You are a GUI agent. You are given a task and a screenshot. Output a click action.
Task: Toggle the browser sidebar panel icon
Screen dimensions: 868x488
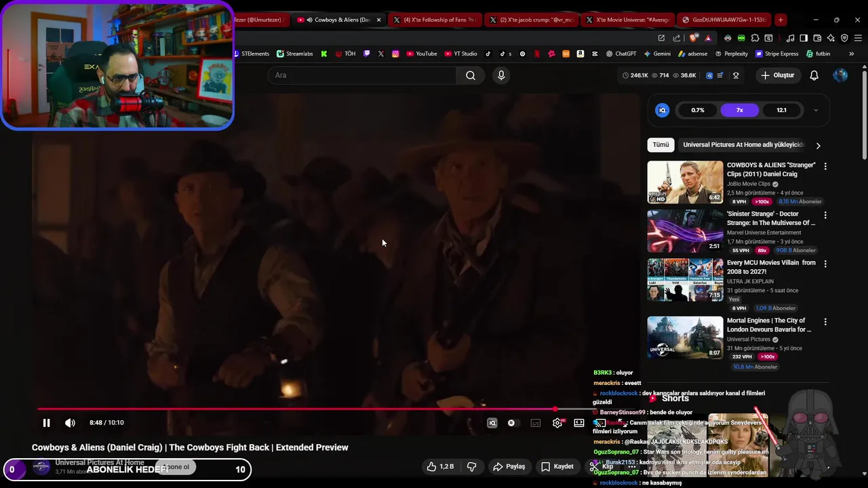click(x=804, y=38)
